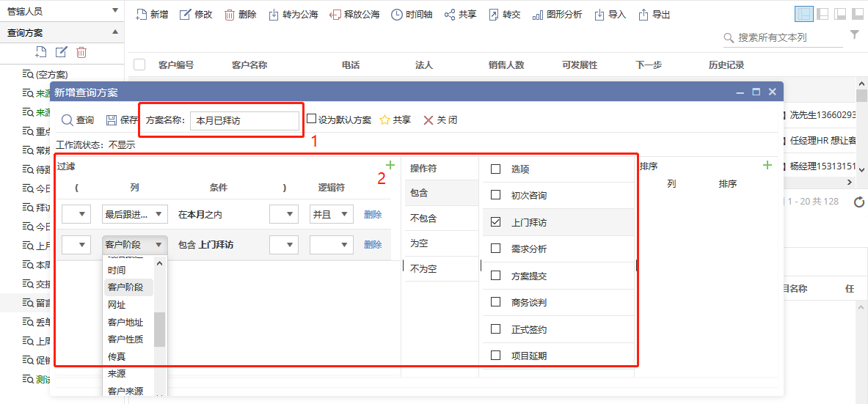Viewport: 868px width, 404px height.
Task: Click the 保存 button in dialog
Action: (x=122, y=120)
